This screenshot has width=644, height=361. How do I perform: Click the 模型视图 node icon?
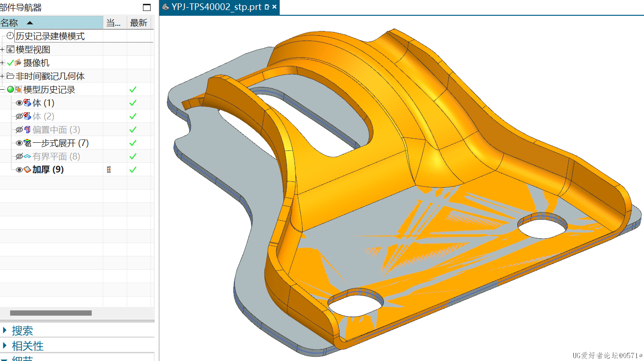[x=11, y=49]
